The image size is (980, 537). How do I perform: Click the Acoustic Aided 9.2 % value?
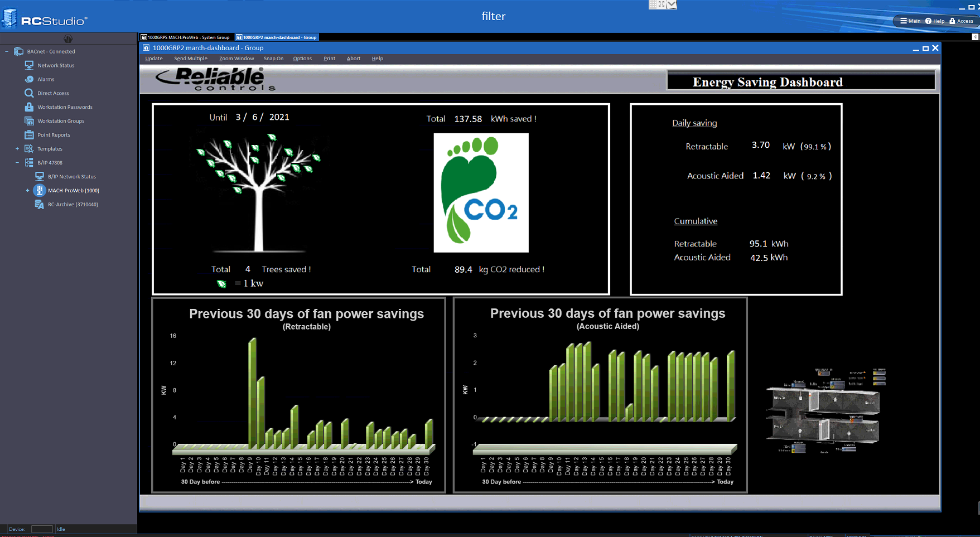[x=816, y=176]
